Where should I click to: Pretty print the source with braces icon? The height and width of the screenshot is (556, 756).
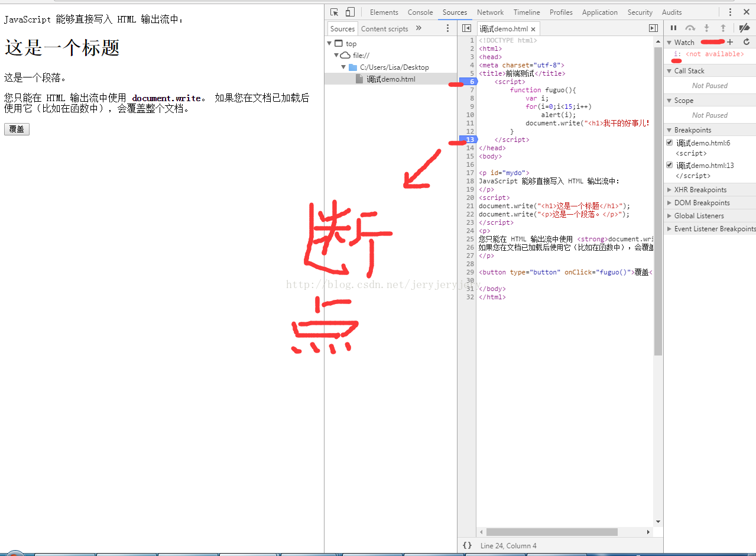(x=467, y=545)
